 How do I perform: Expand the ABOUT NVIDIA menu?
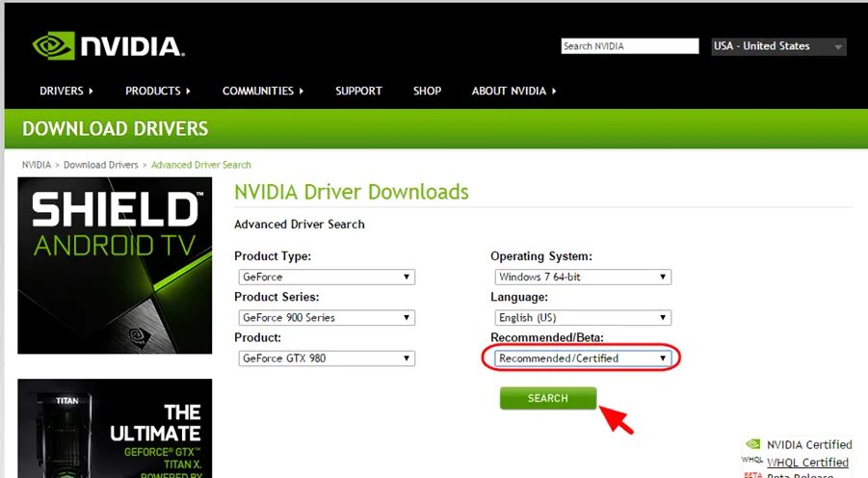pos(513,91)
